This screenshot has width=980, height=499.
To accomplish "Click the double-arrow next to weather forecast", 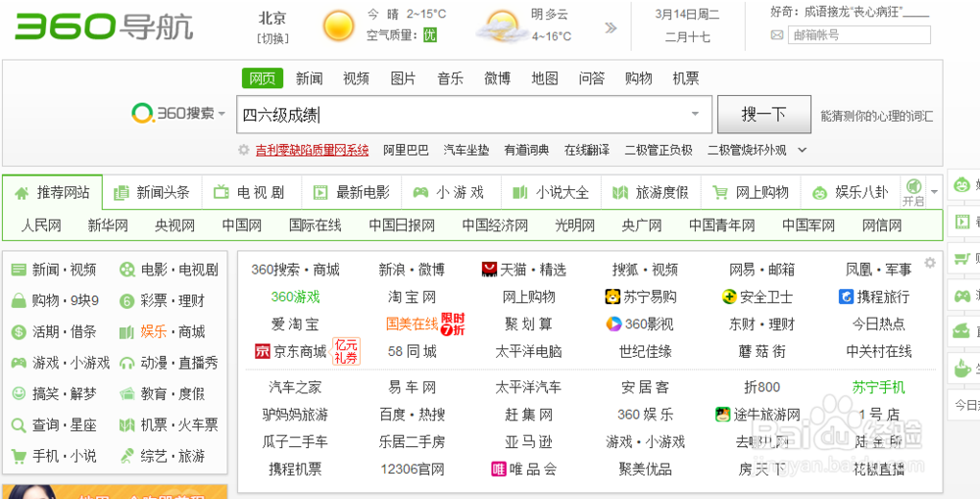I will pyautogui.click(x=611, y=27).
